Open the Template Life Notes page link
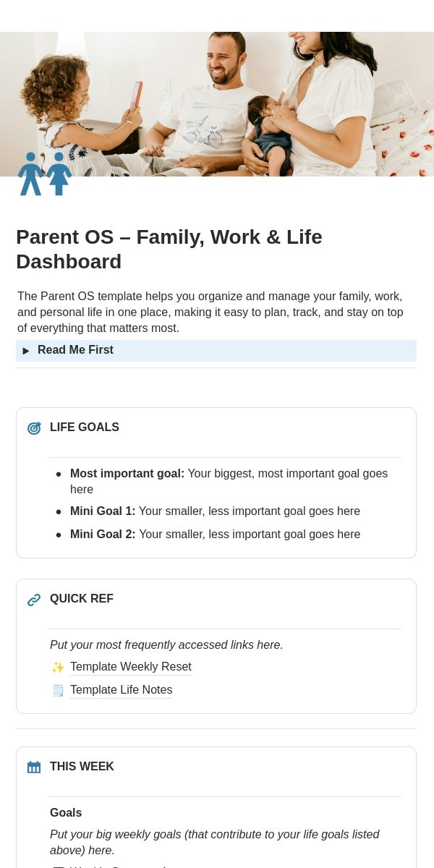Screen dimensions: 434x868 121,690
